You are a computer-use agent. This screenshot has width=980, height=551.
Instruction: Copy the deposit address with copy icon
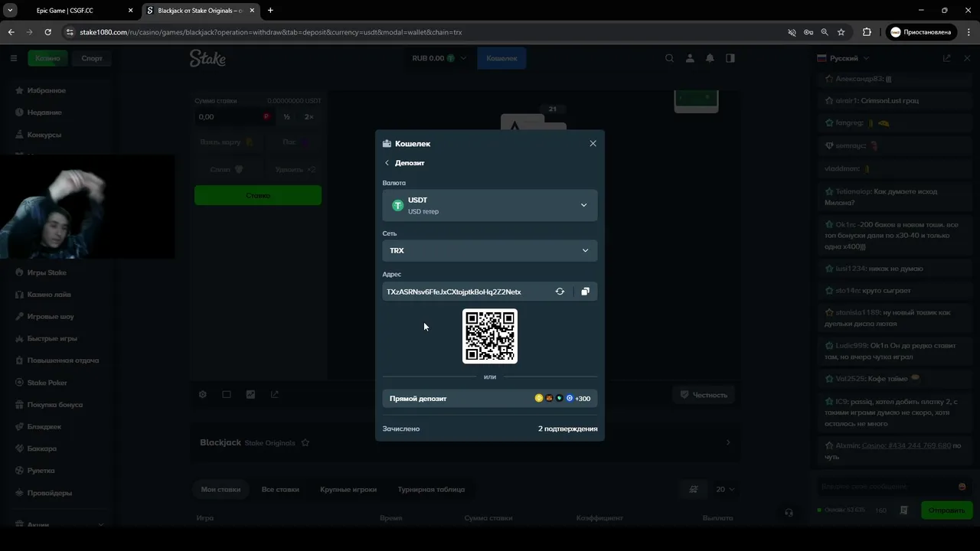point(585,292)
